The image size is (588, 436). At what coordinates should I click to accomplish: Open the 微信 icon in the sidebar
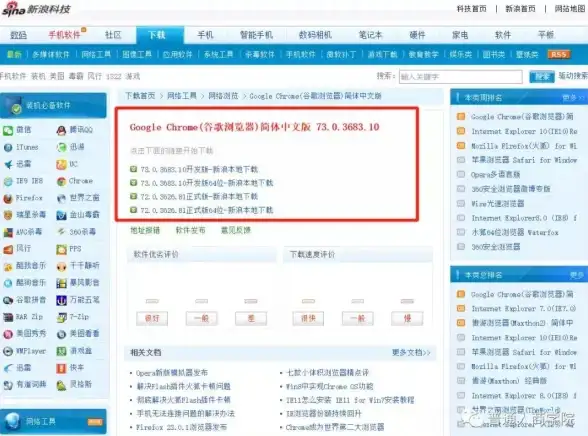click(x=8, y=130)
